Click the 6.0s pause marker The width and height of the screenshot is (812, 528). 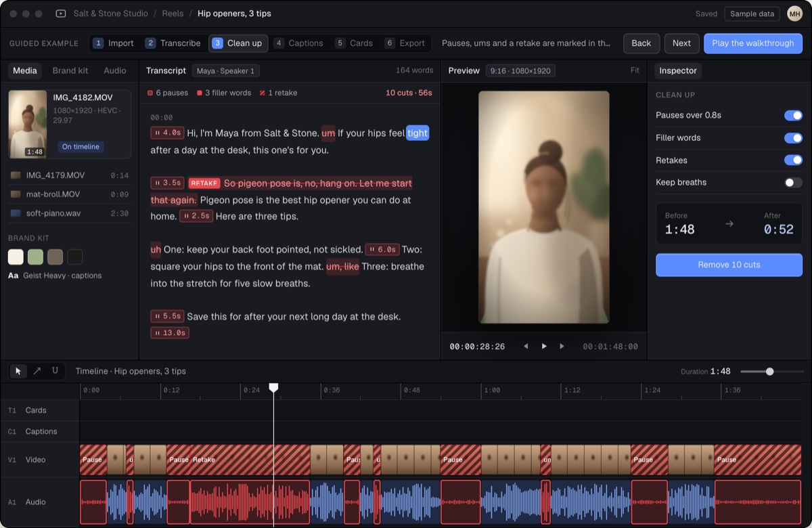point(382,250)
